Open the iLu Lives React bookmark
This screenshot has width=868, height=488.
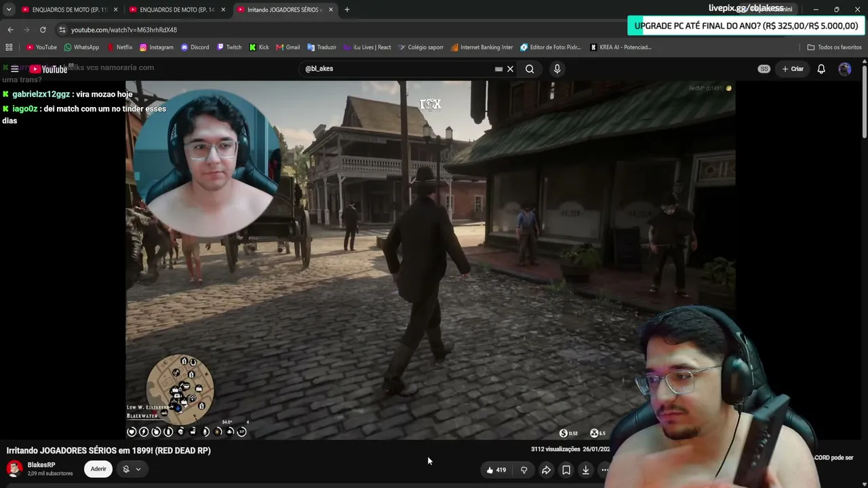368,47
